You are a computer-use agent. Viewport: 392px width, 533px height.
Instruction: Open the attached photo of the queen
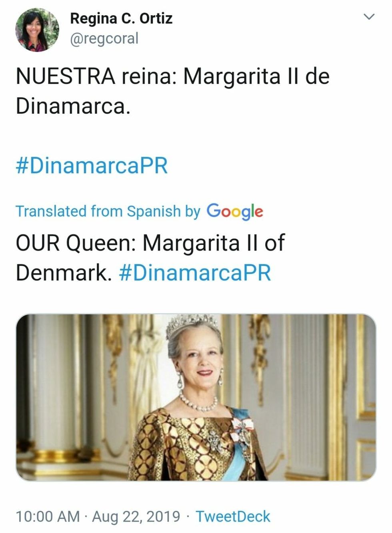click(x=196, y=397)
